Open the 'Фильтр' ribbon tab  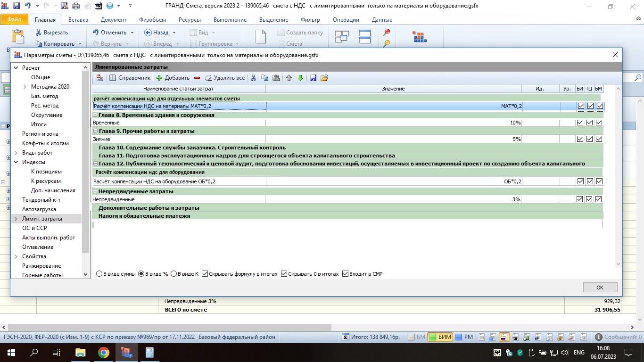pyautogui.click(x=310, y=20)
